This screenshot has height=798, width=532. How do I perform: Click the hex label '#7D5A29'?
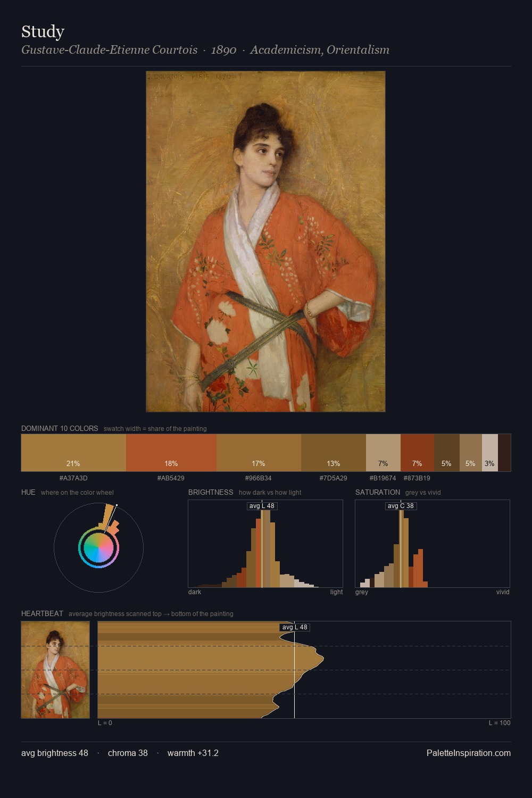click(x=334, y=478)
